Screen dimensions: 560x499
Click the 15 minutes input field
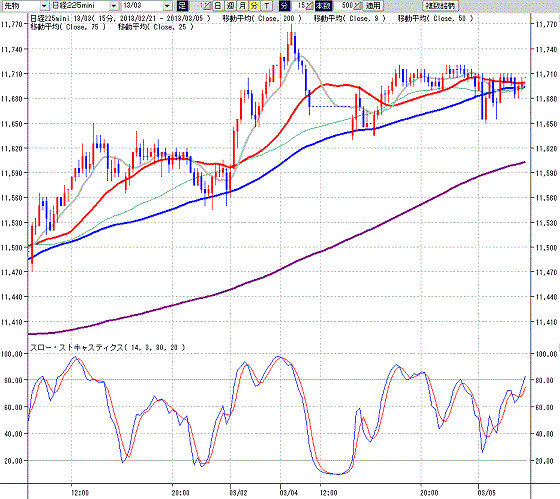pos(298,6)
